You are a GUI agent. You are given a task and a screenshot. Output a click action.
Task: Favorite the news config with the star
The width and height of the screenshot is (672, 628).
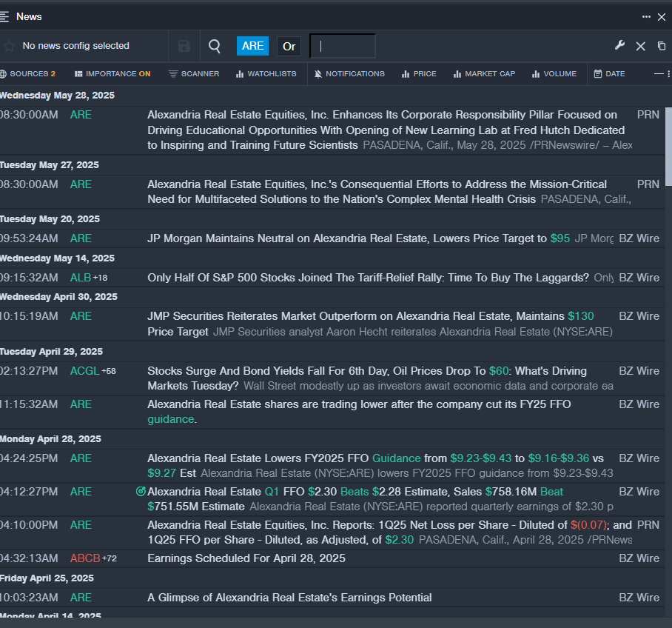[10, 46]
